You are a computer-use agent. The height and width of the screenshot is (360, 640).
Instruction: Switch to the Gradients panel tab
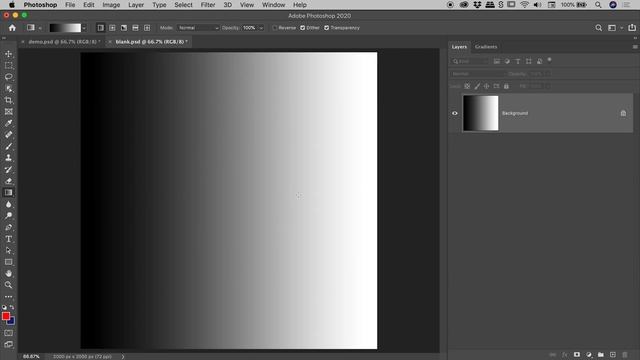[486, 47]
